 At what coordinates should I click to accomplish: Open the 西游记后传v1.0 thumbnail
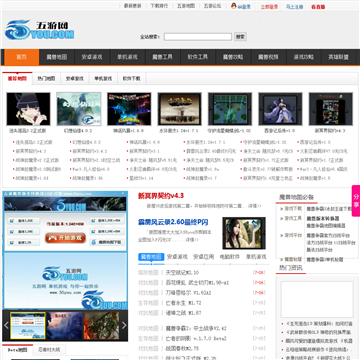(x=280, y=109)
